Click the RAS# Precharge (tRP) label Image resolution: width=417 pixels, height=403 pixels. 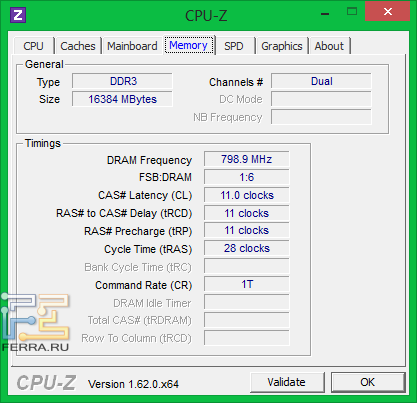[138, 231]
